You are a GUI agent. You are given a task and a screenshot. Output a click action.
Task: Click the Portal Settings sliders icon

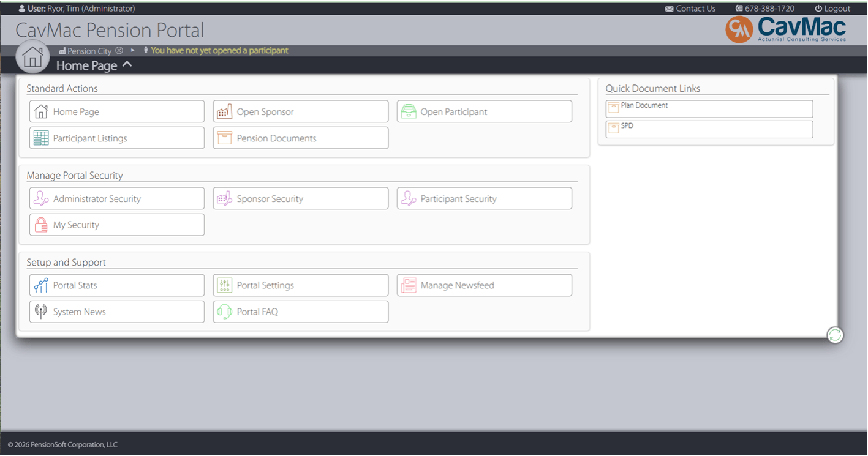click(225, 285)
